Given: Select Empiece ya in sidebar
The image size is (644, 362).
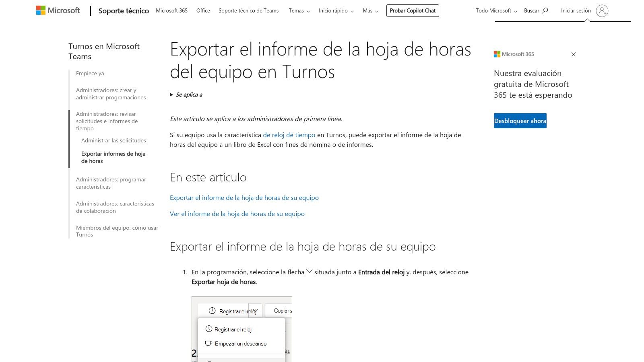Looking at the screenshot, I should pyautogui.click(x=90, y=73).
